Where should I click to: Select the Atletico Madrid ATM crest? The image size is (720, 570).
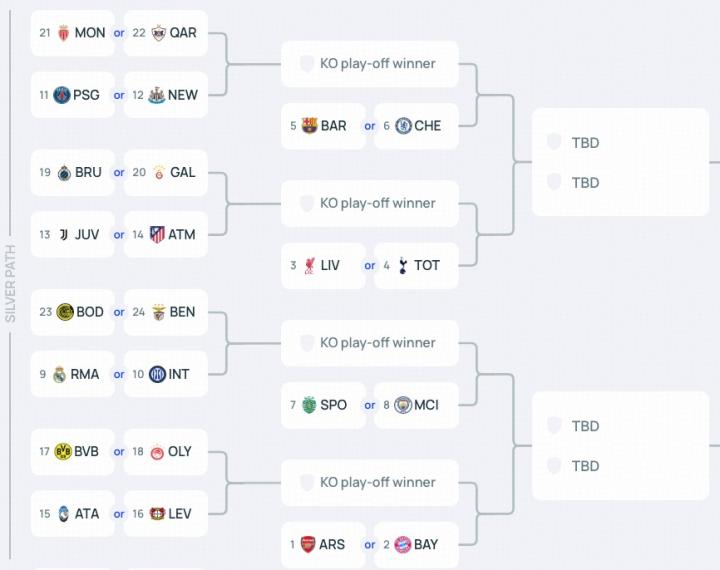click(157, 235)
